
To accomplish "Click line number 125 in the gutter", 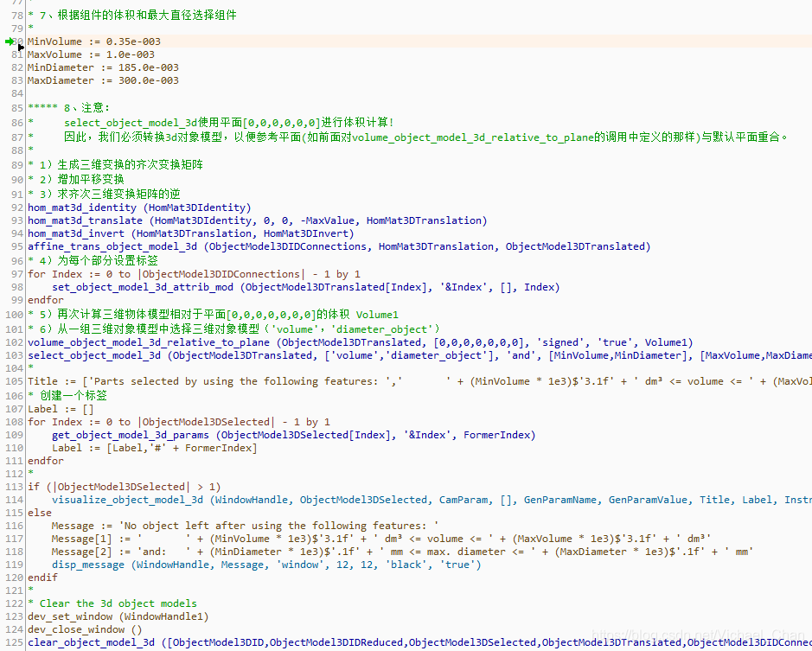I will [14, 642].
